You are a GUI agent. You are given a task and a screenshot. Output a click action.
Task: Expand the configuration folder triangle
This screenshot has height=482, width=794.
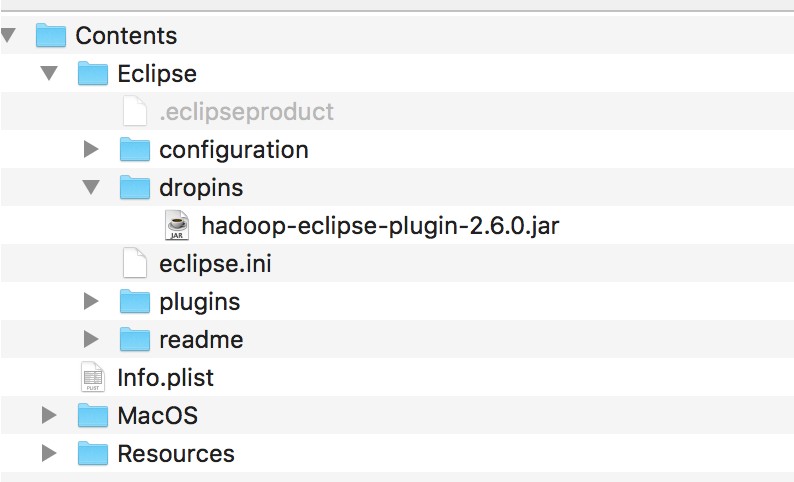point(91,149)
